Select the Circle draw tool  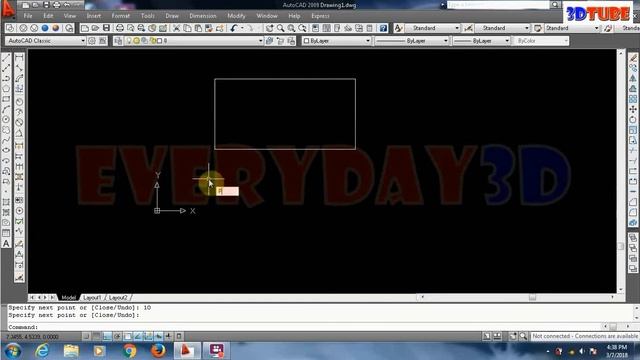6,120
